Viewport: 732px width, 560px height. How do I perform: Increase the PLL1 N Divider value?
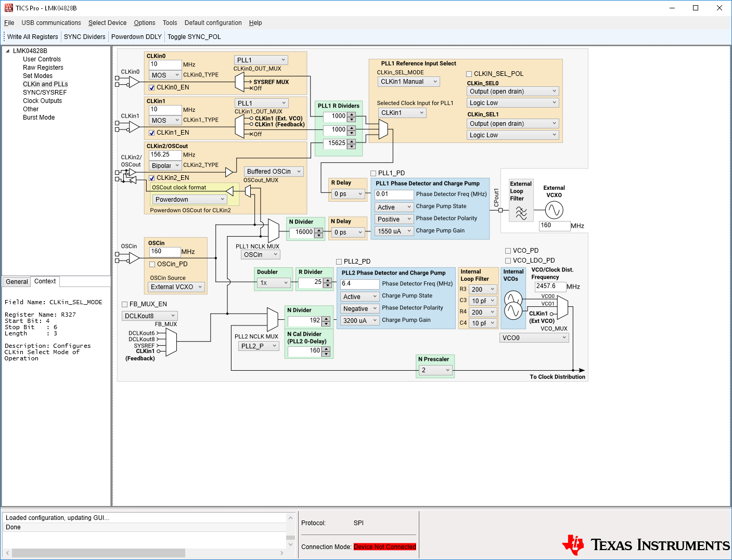[319, 230]
